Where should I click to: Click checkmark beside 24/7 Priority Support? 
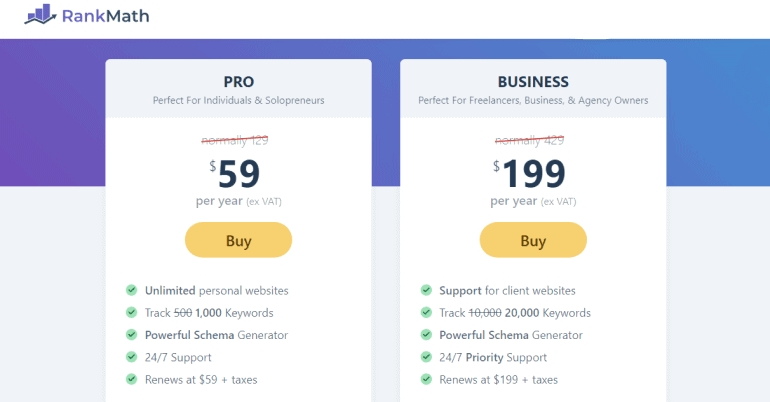click(426, 357)
